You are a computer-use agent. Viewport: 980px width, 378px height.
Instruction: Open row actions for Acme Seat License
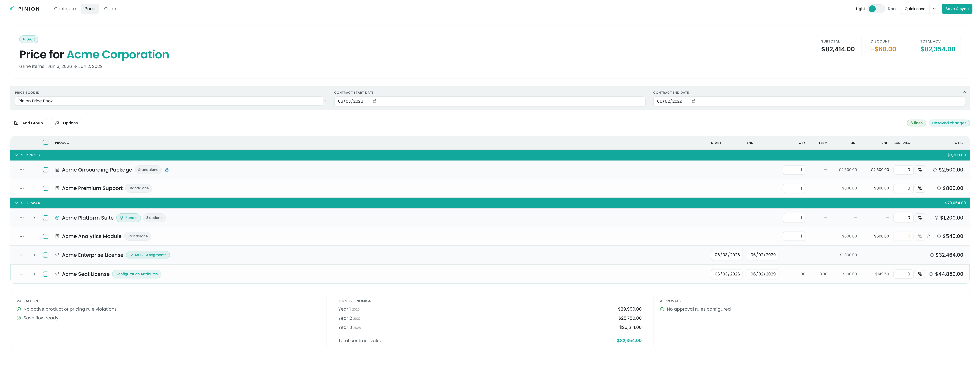(22, 274)
